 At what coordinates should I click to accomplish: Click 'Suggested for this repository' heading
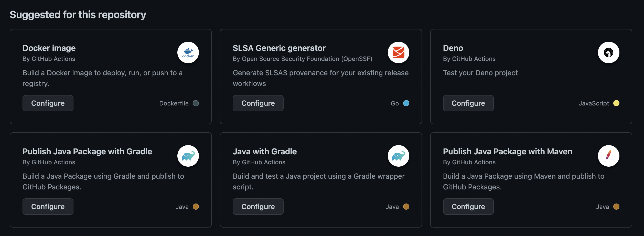click(78, 15)
